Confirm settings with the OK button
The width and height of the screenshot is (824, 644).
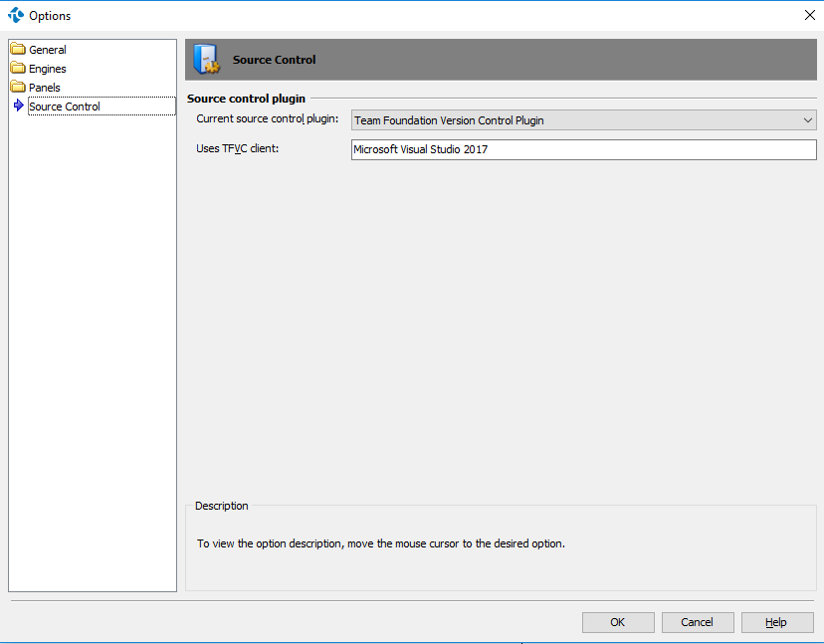[x=618, y=622]
